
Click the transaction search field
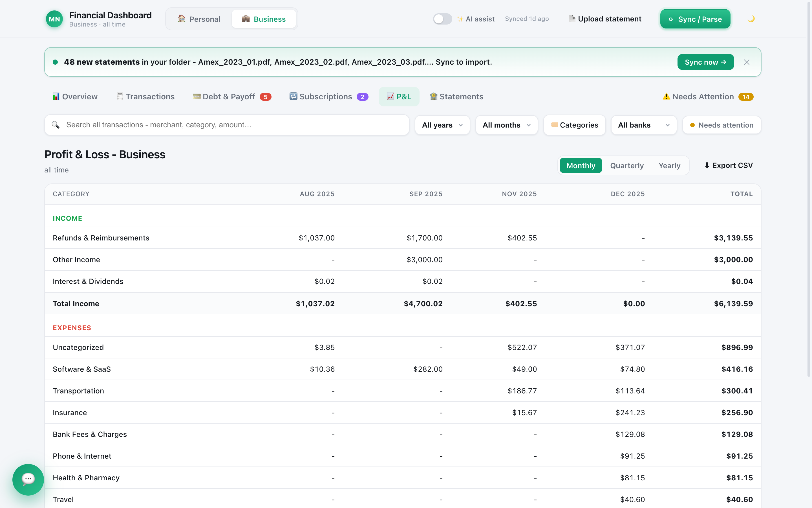click(227, 125)
